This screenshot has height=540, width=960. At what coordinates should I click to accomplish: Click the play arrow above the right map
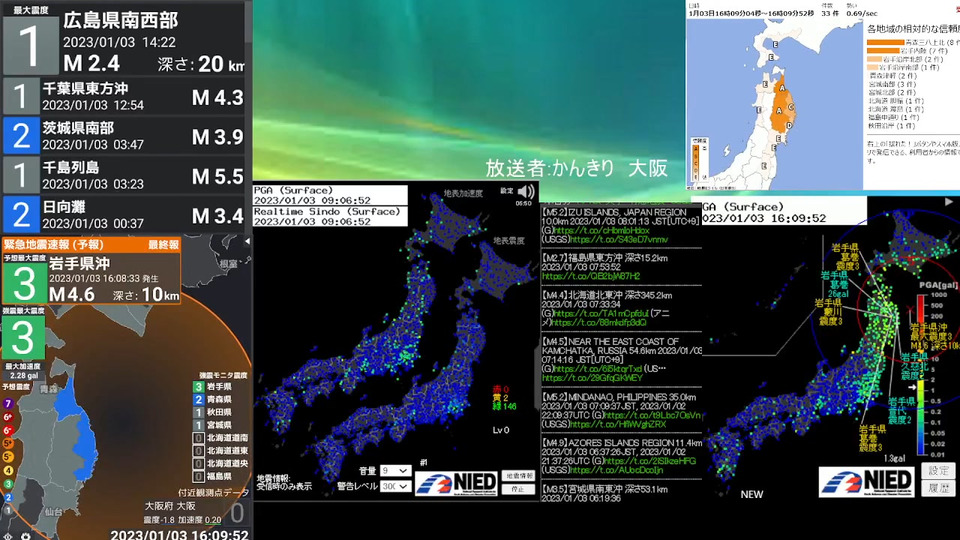click(x=948, y=201)
